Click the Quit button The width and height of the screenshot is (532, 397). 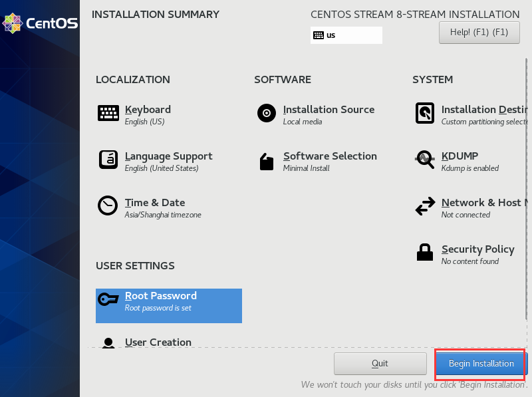click(380, 363)
